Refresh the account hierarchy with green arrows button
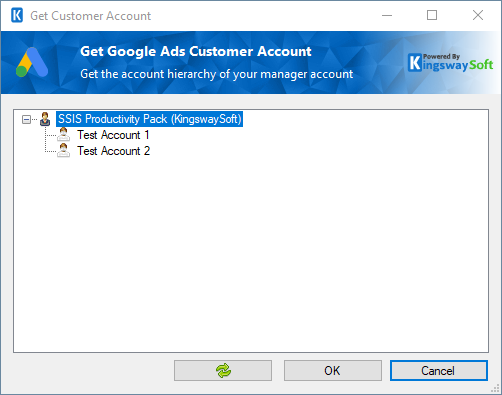The width and height of the screenshot is (502, 395). (x=223, y=370)
